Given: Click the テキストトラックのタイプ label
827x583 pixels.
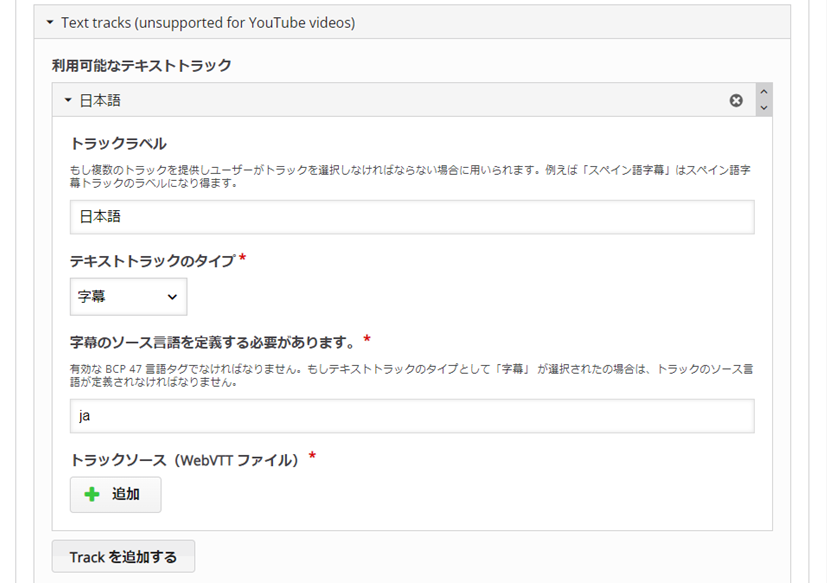Looking at the screenshot, I should 152,261.
